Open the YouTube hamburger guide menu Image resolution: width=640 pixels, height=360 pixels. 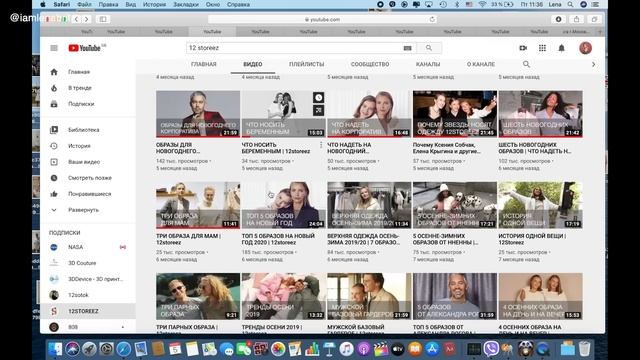(x=54, y=48)
